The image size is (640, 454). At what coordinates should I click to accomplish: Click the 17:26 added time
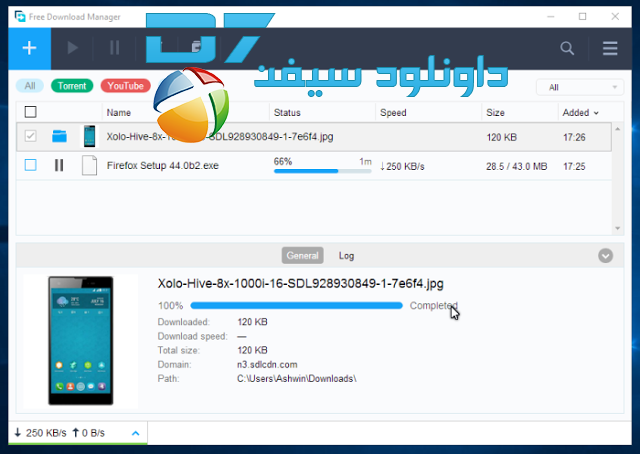point(574,137)
